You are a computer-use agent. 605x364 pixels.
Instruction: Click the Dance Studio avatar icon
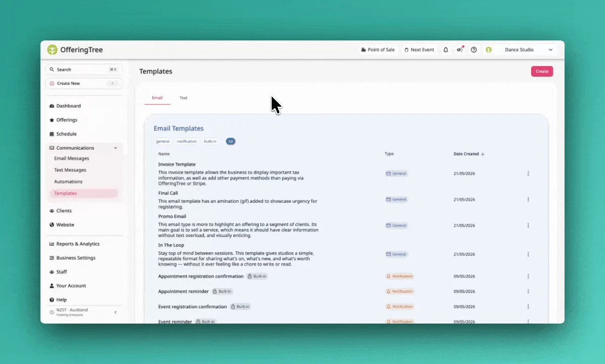point(489,50)
